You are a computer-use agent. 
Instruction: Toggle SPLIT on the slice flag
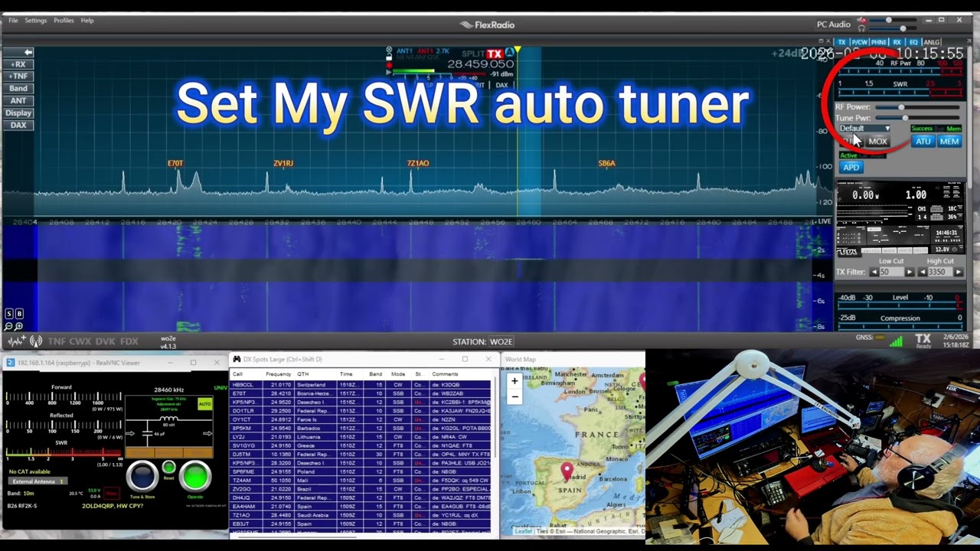(x=473, y=54)
